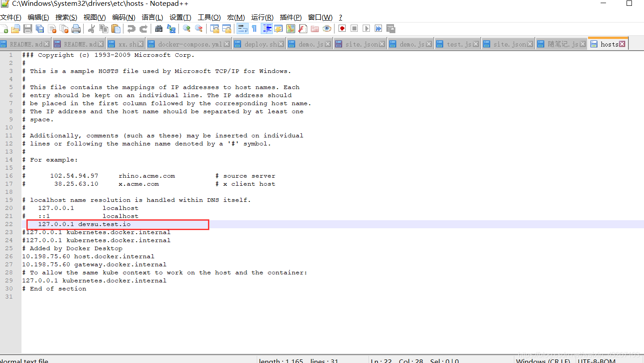Open the 语言(L) menu
Image resolution: width=644 pixels, height=363 pixels.
(x=152, y=17)
